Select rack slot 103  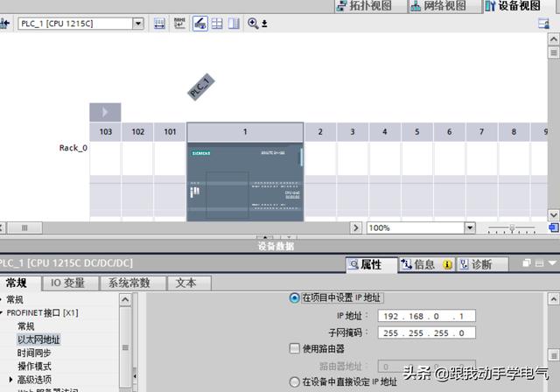105,132
